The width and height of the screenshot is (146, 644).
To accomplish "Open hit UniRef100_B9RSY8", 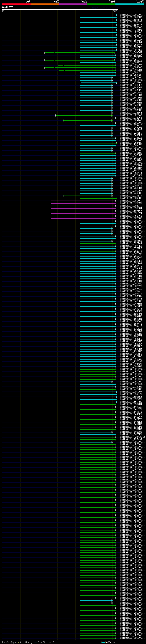I will coord(131,20).
